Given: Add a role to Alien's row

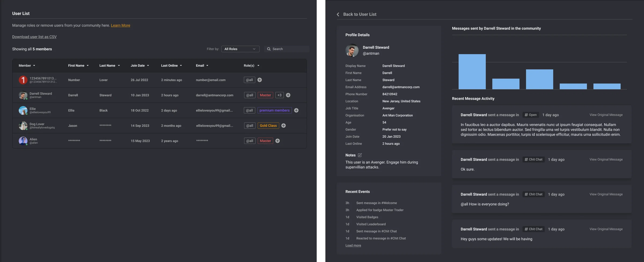Looking at the screenshot, I should pos(277,141).
